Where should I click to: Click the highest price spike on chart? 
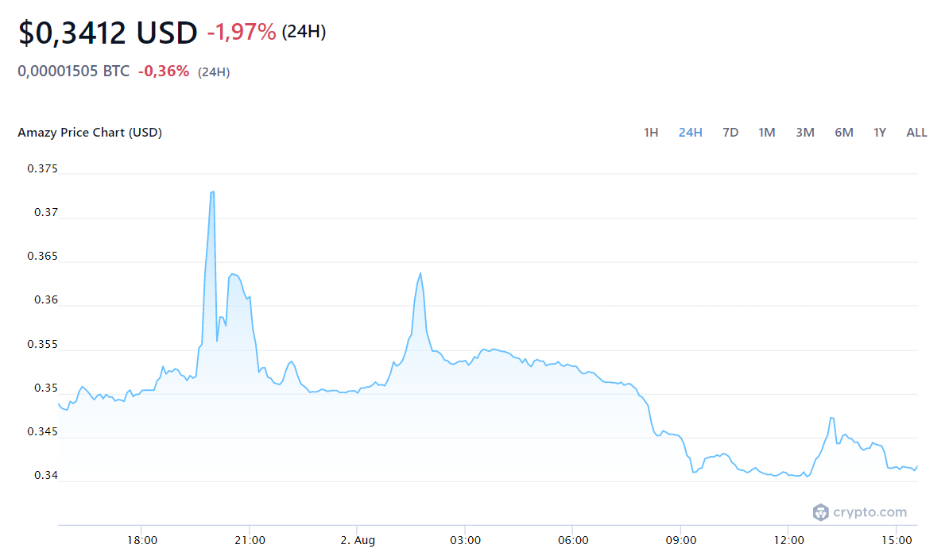click(212, 192)
